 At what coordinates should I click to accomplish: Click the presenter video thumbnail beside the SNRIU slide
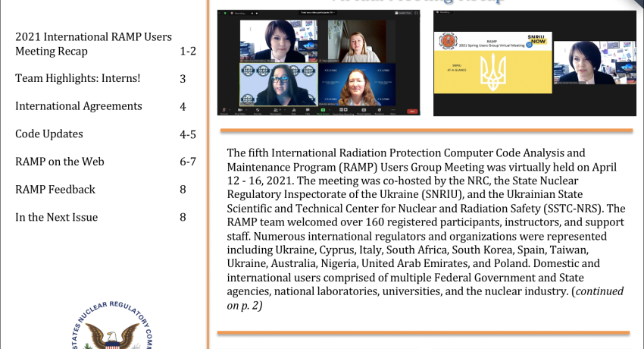pos(594,62)
